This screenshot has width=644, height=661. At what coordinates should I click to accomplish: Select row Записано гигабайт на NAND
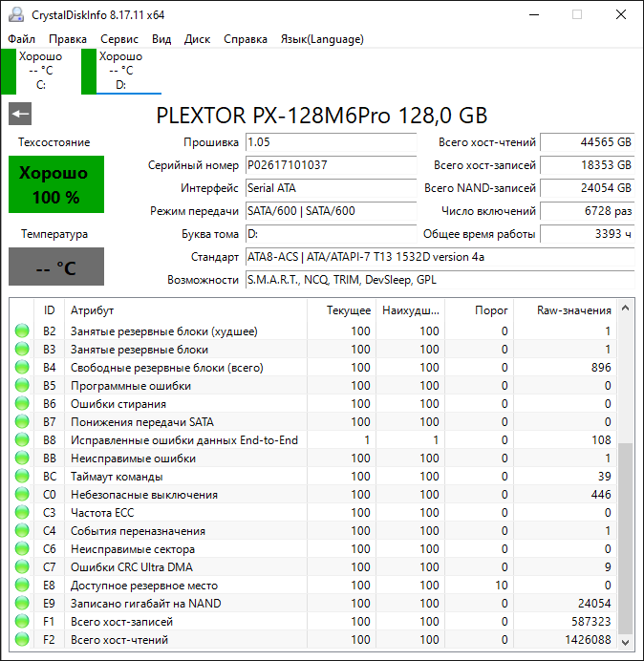pyautogui.click(x=313, y=603)
